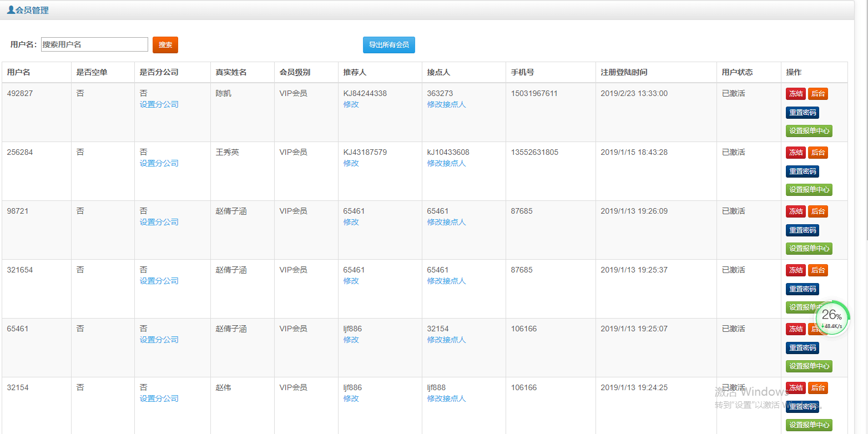Screen dimensions: 868x434
Task: Click 重置密码 for user 98721
Action: (x=803, y=230)
